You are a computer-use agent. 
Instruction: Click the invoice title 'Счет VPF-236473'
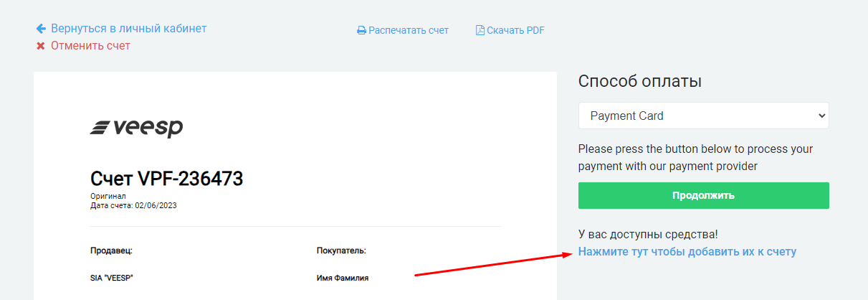pyautogui.click(x=167, y=179)
